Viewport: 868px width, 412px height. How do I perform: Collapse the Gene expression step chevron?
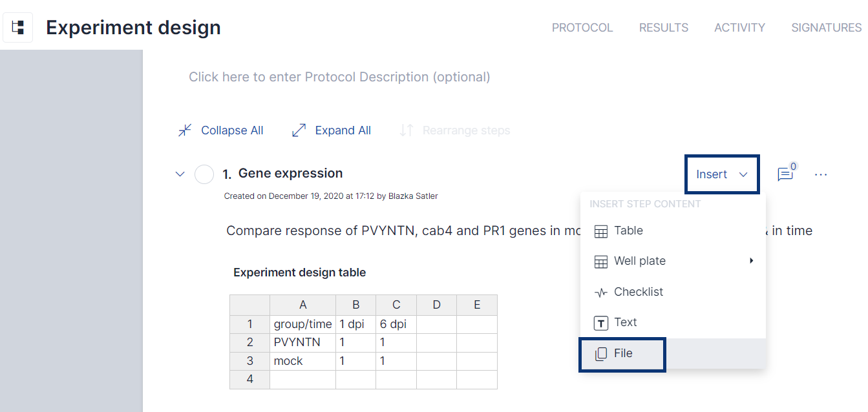click(180, 173)
